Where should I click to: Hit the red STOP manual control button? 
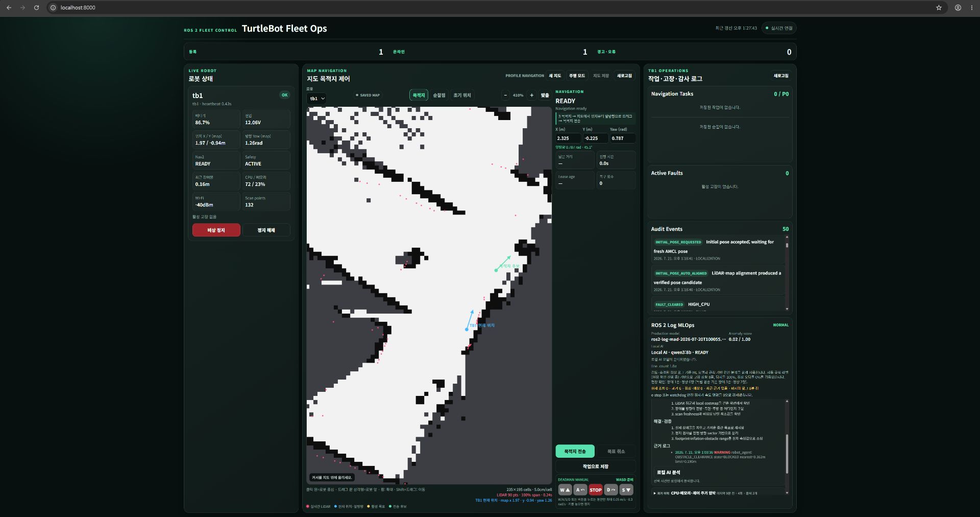coord(596,490)
